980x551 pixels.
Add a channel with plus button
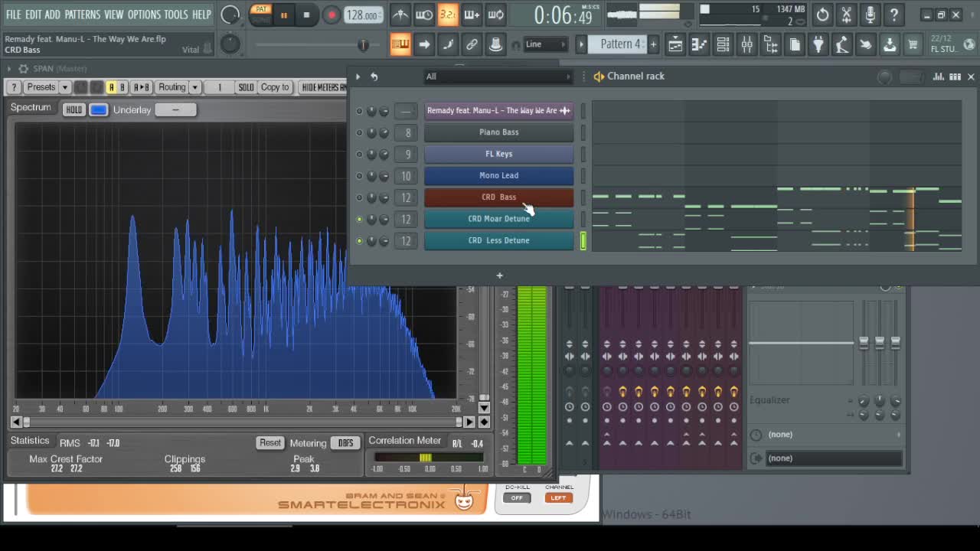click(499, 275)
